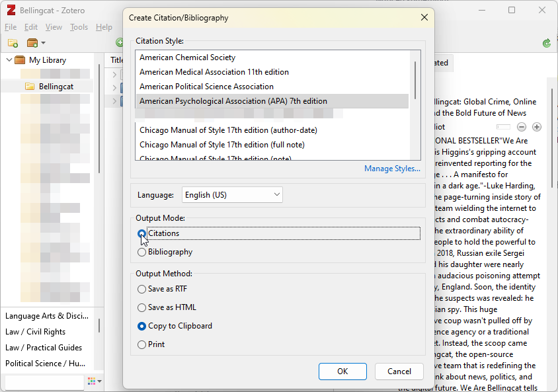
Task: Click the My Library box icon
Action: click(20, 60)
